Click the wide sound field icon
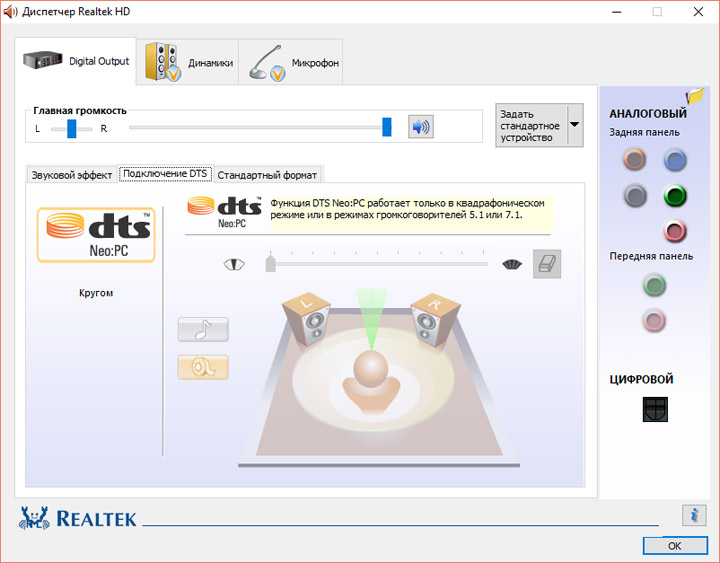Image resolution: width=720 pixels, height=563 pixels. point(512,265)
